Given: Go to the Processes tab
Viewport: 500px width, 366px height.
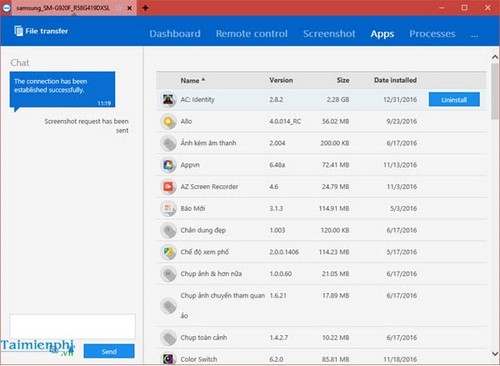Looking at the screenshot, I should [432, 34].
